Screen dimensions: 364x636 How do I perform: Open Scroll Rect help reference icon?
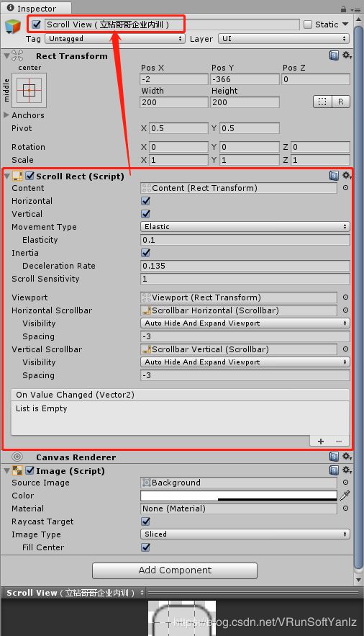[x=334, y=175]
